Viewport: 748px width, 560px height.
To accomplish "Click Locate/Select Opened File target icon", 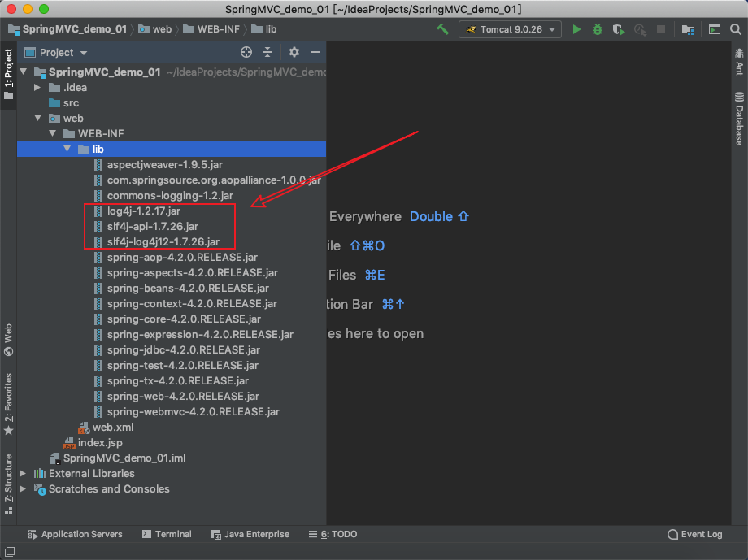I will coord(246,52).
